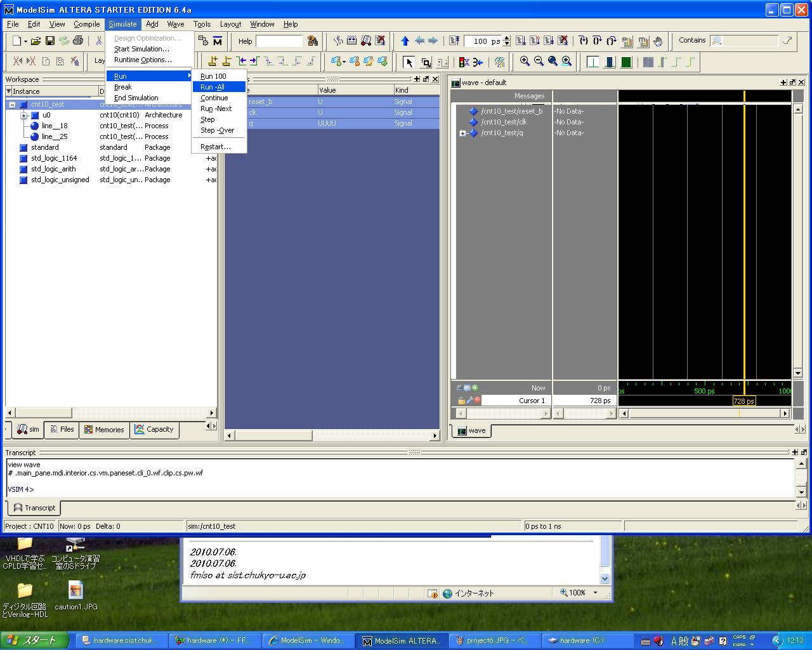Choose Run 100 from the submenu
Image resolution: width=812 pixels, height=650 pixels.
(x=219, y=76)
